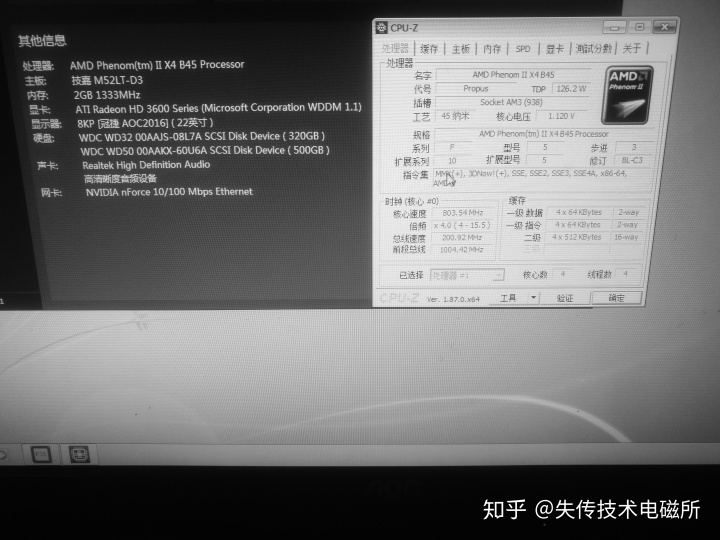Click the 规格 field in CPU-Z
The image size is (720, 540).
543,134
